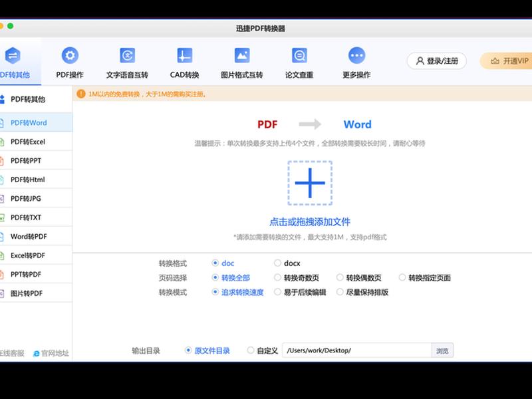This screenshot has width=532, height=399.
Task: Click the blue Word heading
Action: 357,124
